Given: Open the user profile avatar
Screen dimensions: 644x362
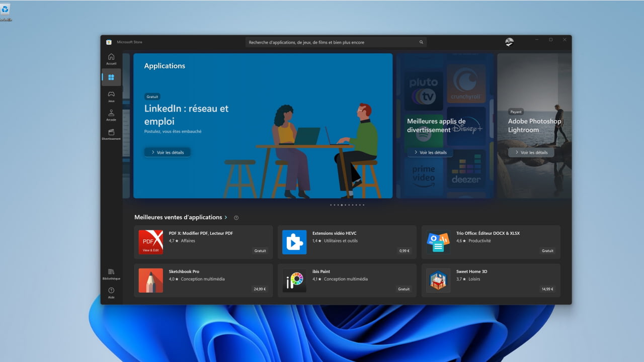Looking at the screenshot, I should [509, 42].
